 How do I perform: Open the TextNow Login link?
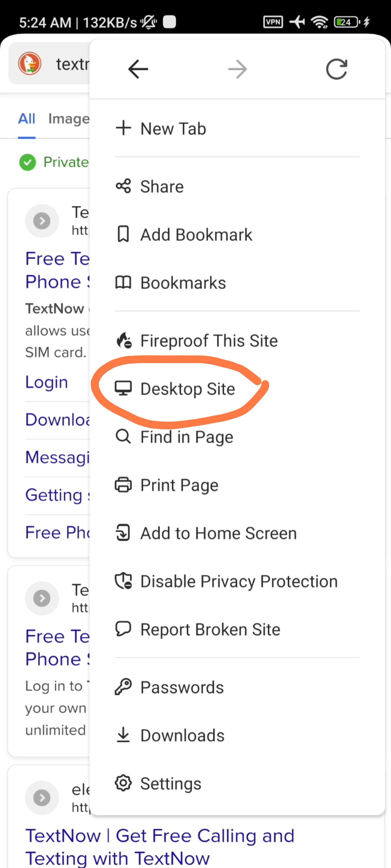click(47, 382)
